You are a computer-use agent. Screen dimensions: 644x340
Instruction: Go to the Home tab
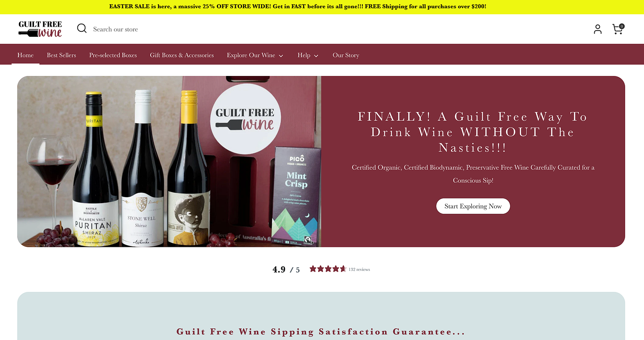25,55
